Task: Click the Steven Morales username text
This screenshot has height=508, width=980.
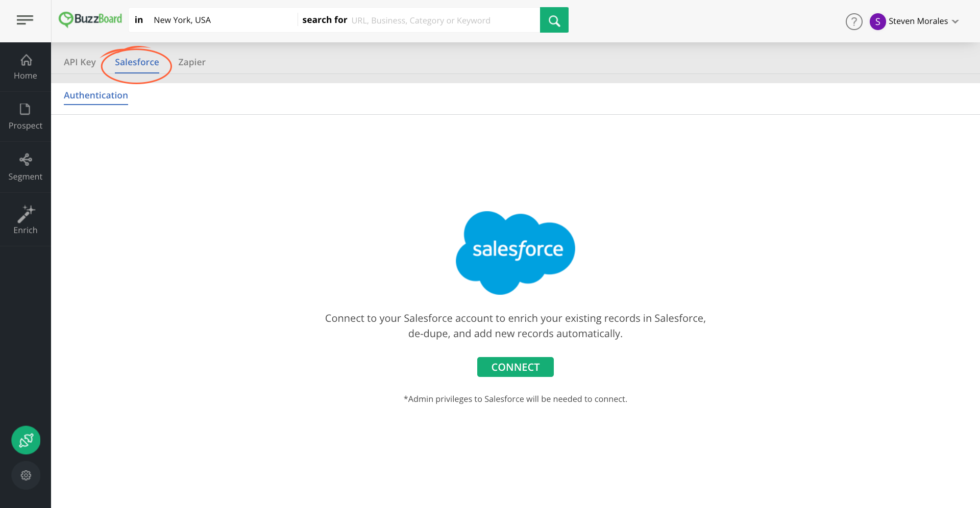Action: pos(918,21)
